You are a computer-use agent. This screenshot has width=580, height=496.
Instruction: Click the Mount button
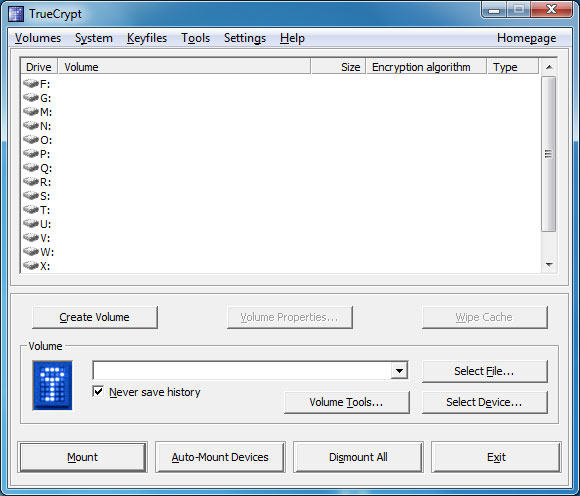click(82, 457)
